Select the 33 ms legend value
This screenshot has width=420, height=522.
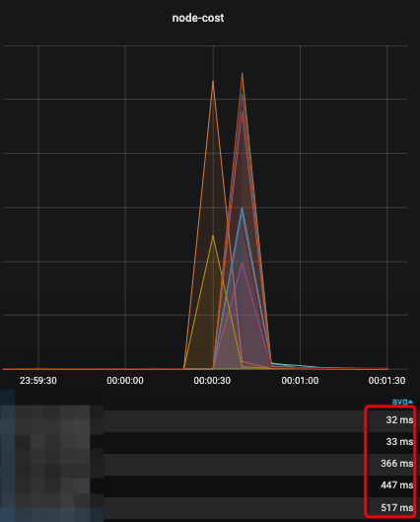coord(399,442)
